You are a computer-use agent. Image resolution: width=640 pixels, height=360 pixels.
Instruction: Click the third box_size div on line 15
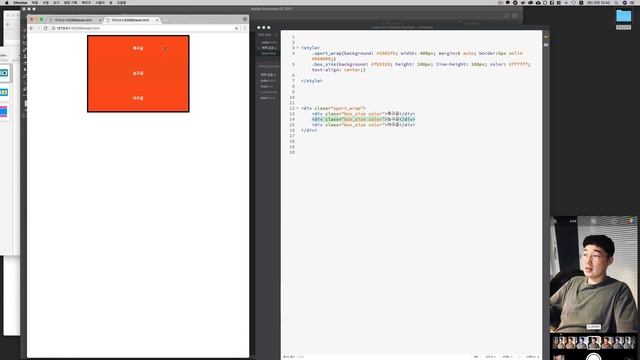coord(363,125)
